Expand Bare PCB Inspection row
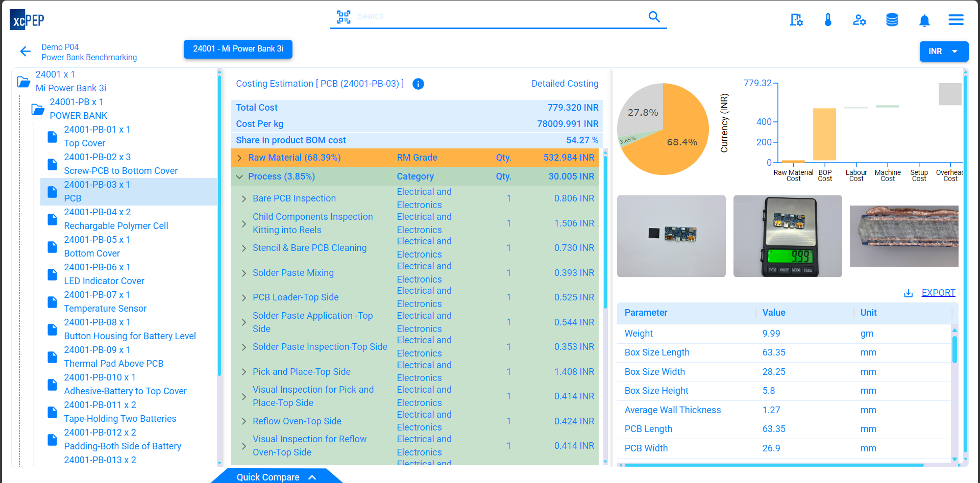The height and width of the screenshot is (483, 980). (x=244, y=199)
